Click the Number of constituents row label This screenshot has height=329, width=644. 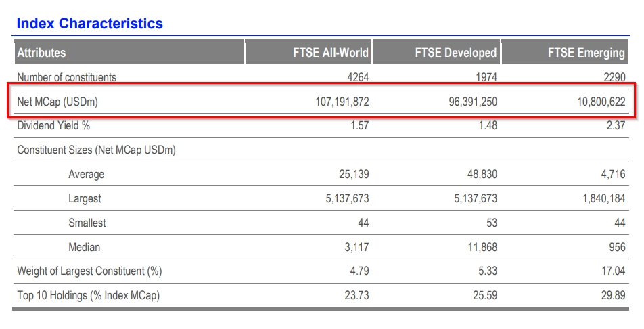point(66,77)
